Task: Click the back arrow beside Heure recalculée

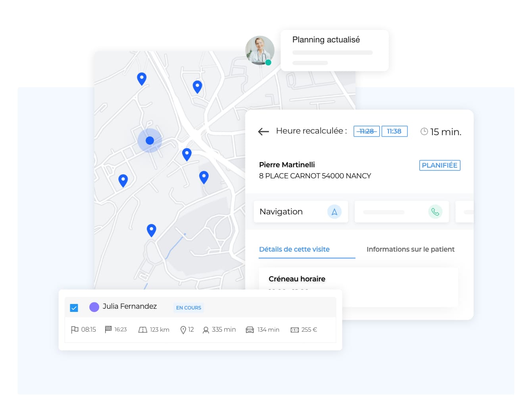Action: coord(263,132)
